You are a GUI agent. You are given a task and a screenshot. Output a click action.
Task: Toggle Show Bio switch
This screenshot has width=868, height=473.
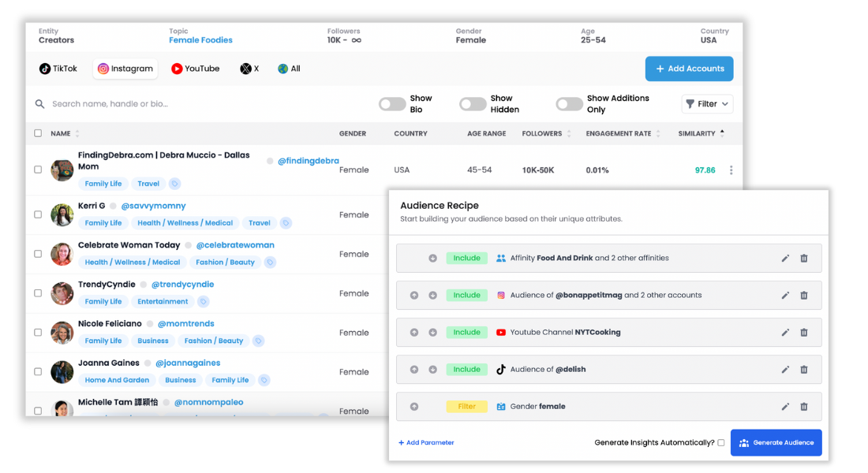(x=392, y=104)
